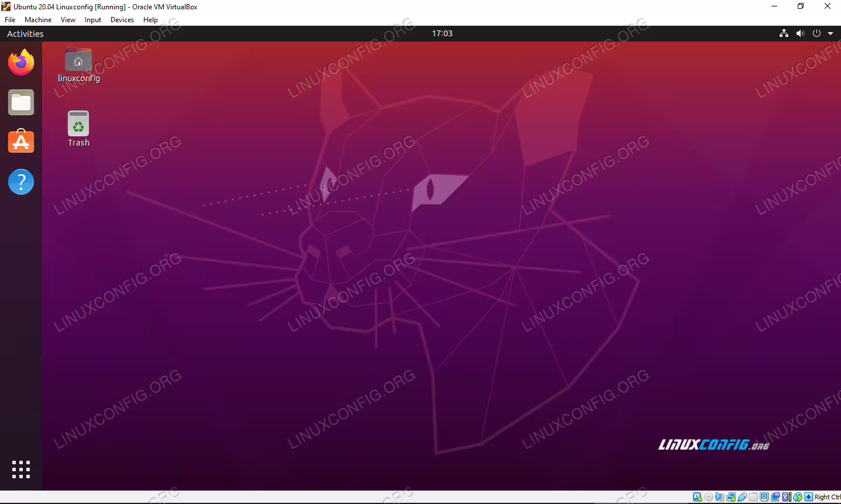Click the VirtualBox window title bar icon
The height and width of the screenshot is (504, 841).
pos(6,6)
